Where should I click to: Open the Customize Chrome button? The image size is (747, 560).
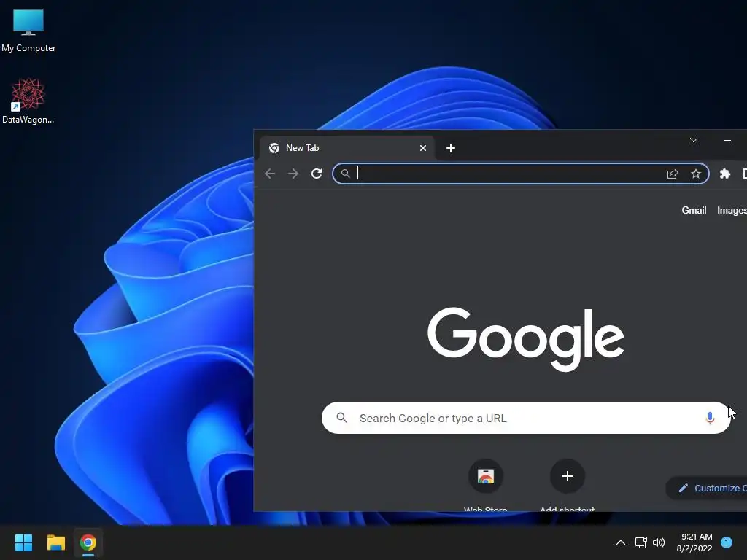(707, 488)
